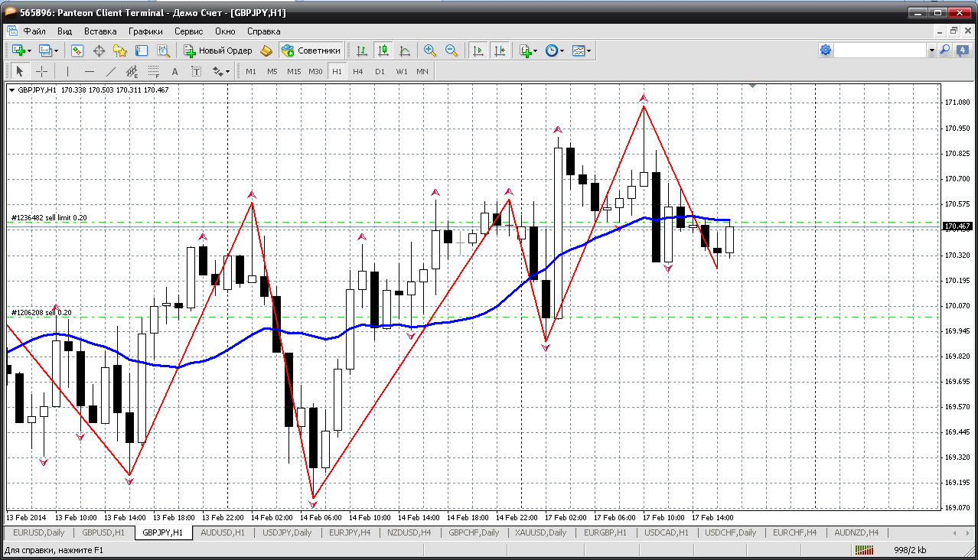
Task: Open the Графики menu
Action: point(145,31)
